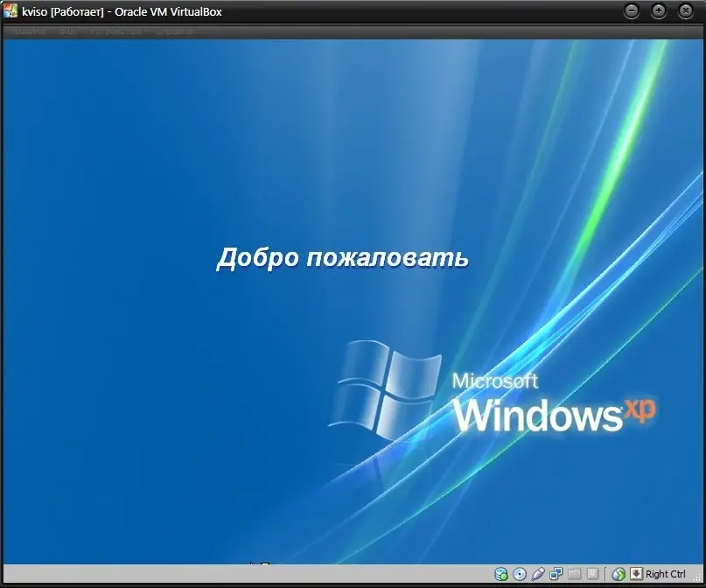
Task: Click the network adapters status icon
Action: (x=556, y=574)
